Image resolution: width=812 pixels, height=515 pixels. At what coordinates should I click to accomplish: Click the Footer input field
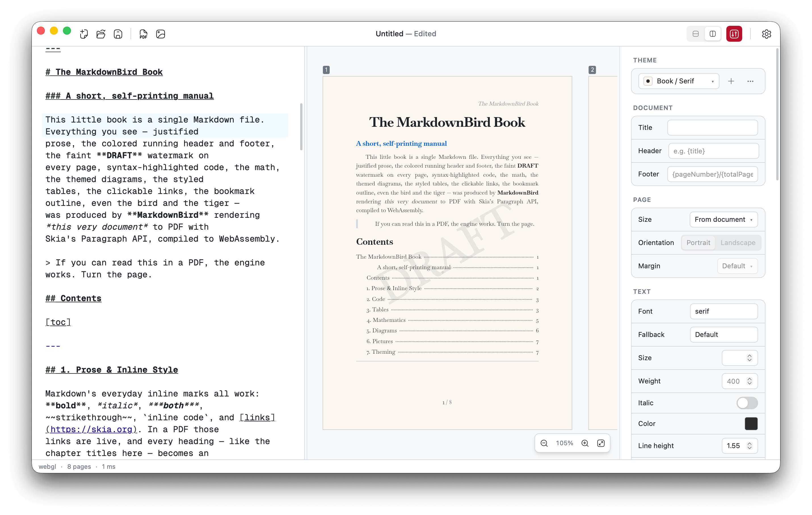tap(712, 174)
